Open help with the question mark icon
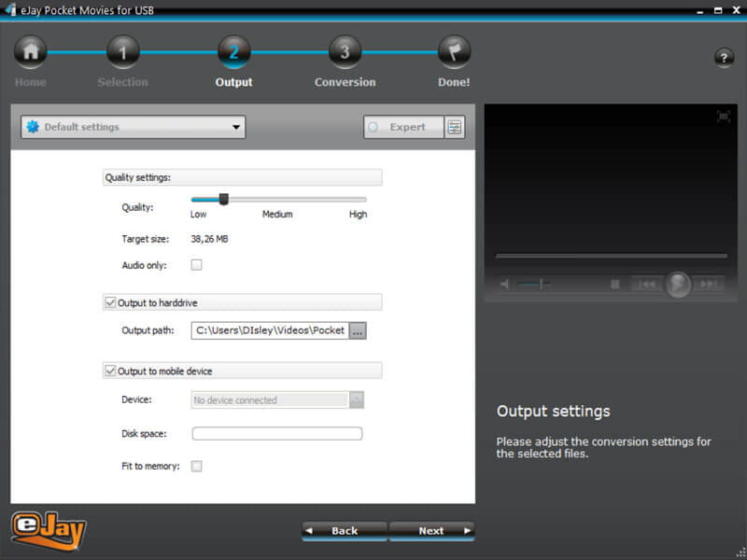Screen dimensions: 747x560 724,58
